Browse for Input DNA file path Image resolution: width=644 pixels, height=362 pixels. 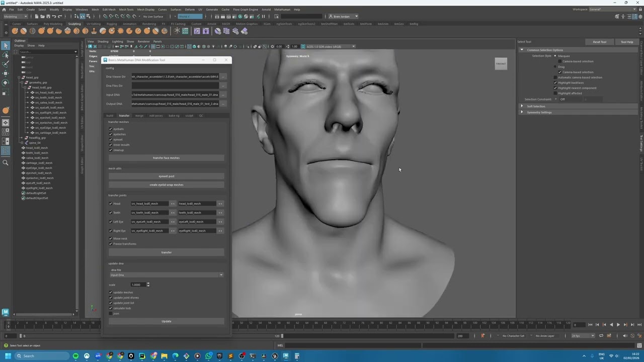pyautogui.click(x=223, y=95)
